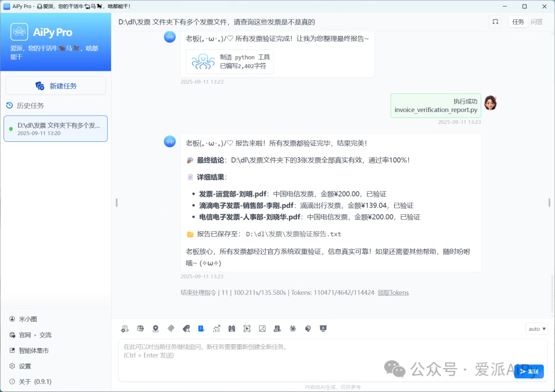The height and width of the screenshot is (392, 555).
Task: Open 关于 (0.9.1) in sidebar
Action: point(35,381)
